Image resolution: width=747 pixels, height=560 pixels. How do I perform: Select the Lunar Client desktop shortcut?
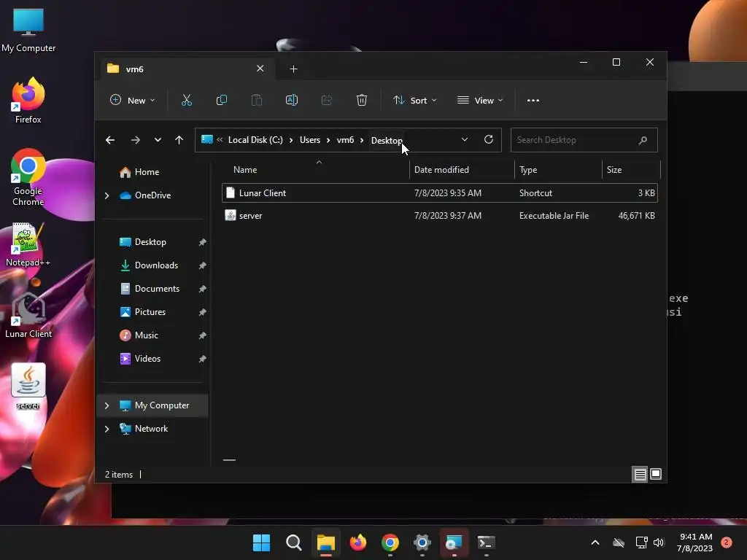28,315
